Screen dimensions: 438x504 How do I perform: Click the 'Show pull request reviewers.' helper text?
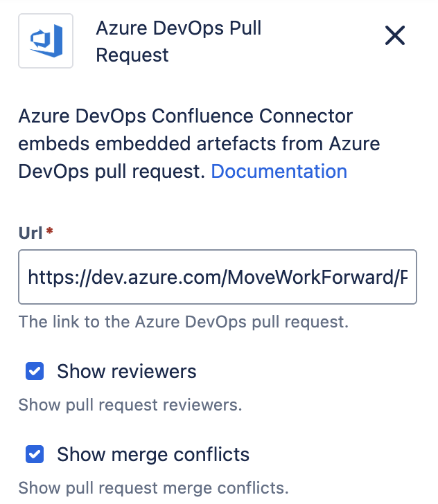coord(130,405)
